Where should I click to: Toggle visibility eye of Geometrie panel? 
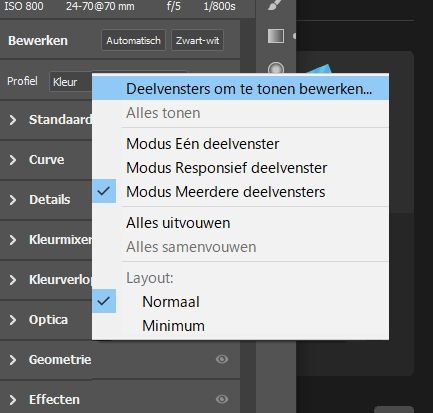222,359
